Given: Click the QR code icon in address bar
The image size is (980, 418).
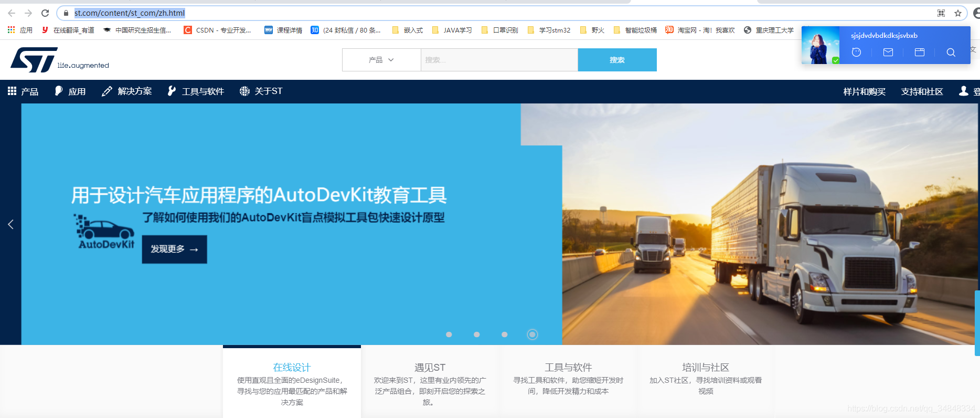Looking at the screenshot, I should coord(941,13).
